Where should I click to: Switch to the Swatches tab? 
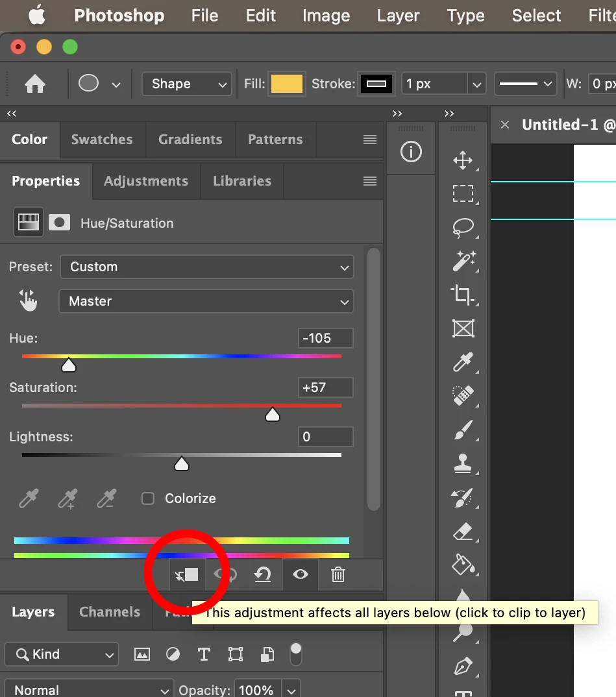tap(102, 139)
